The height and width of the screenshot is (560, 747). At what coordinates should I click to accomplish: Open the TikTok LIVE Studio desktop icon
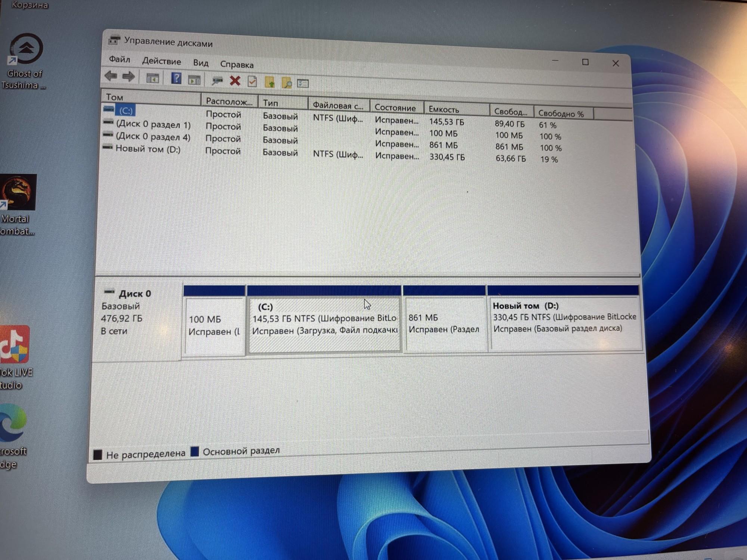point(16,357)
